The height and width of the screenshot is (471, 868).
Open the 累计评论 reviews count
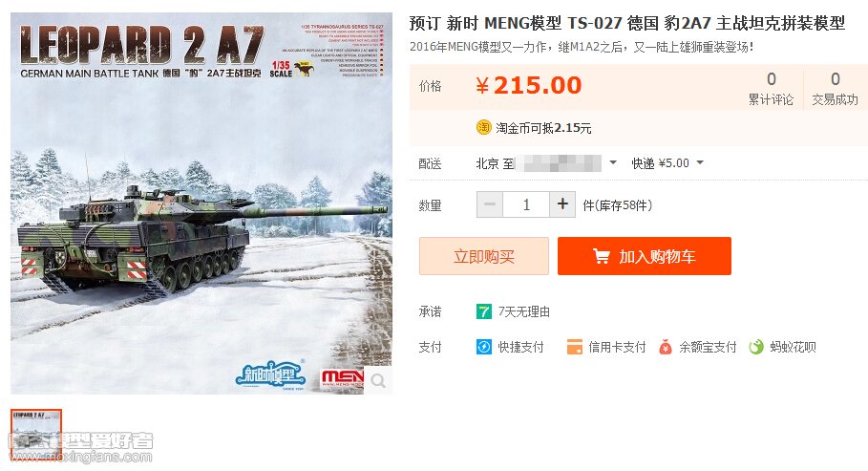coord(771,89)
